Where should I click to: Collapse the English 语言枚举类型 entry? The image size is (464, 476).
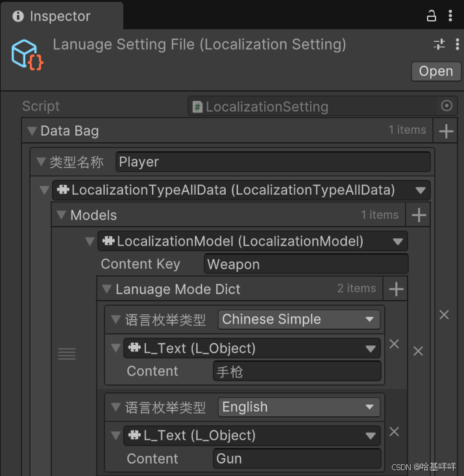(116, 407)
